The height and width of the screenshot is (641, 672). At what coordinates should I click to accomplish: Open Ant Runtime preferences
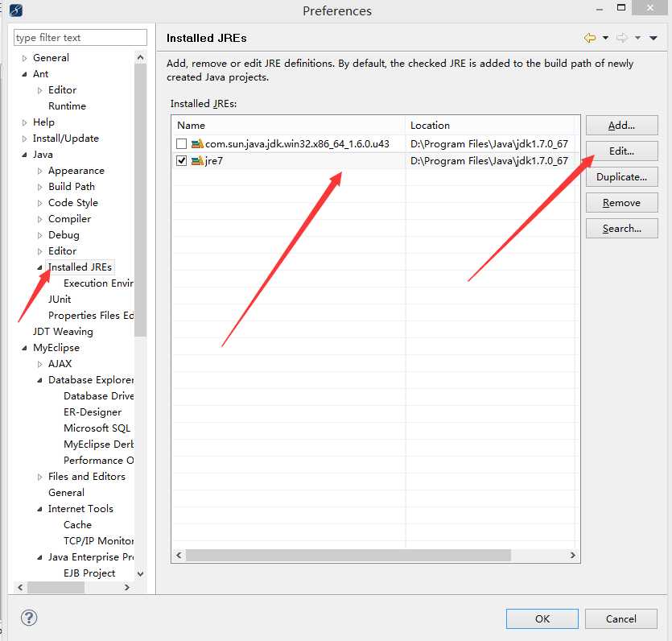tap(67, 106)
